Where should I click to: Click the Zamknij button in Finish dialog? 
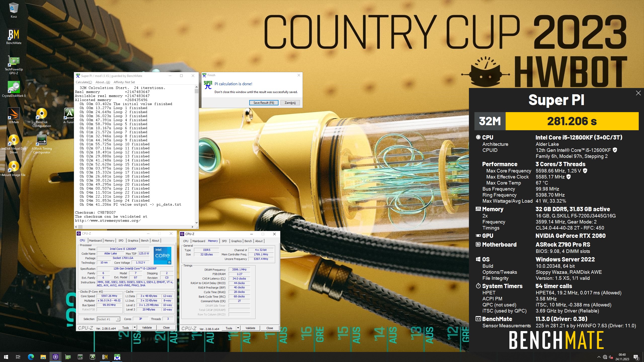pyautogui.click(x=290, y=103)
